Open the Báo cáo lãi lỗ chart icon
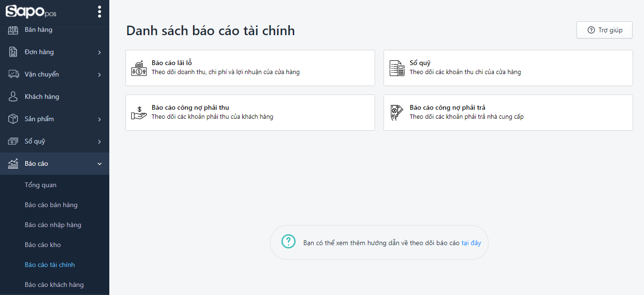The image size is (644, 295). pyautogui.click(x=138, y=67)
